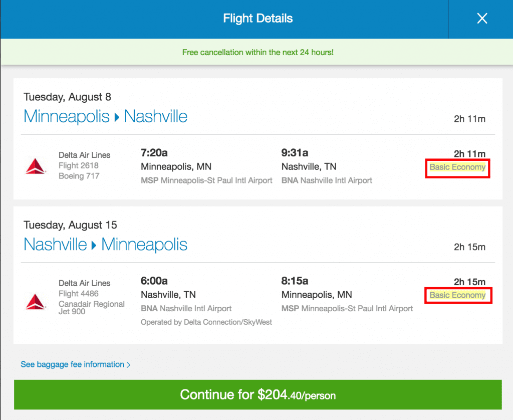Screen dimensions: 513x420
Task: Click the Delta logo for flight 4486
Action: tap(36, 302)
